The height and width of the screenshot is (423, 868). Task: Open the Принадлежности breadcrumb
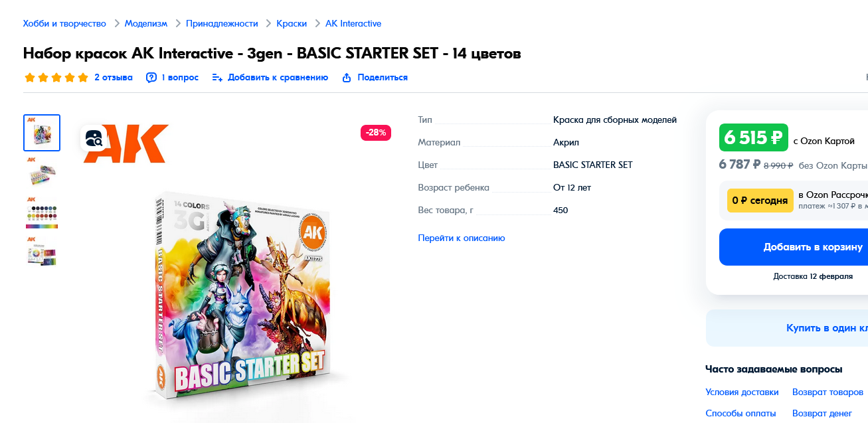coord(222,23)
